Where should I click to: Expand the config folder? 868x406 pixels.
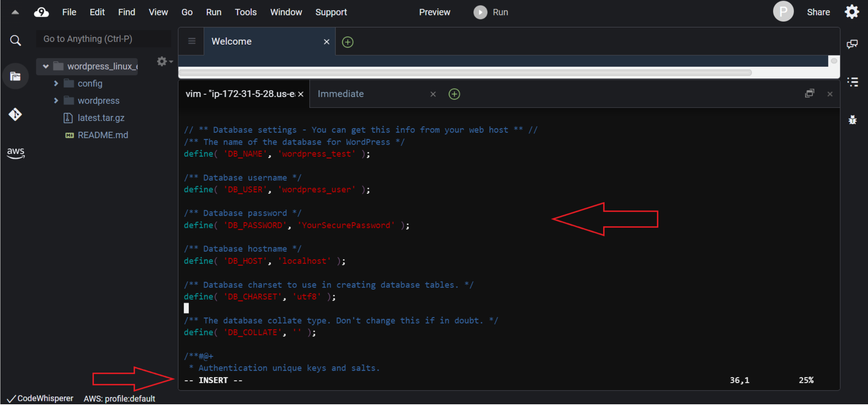pos(56,83)
